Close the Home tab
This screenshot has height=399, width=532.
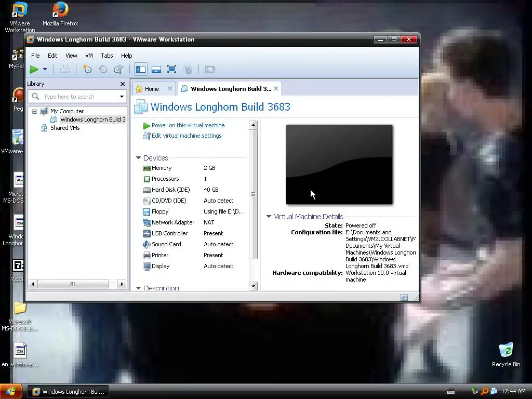click(x=170, y=88)
